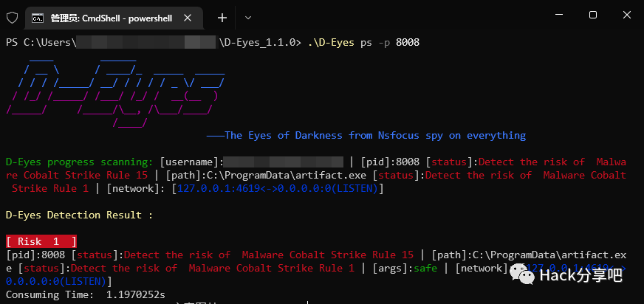
Task: Click the '[username]:' label in the scanning line
Action: click(191, 162)
